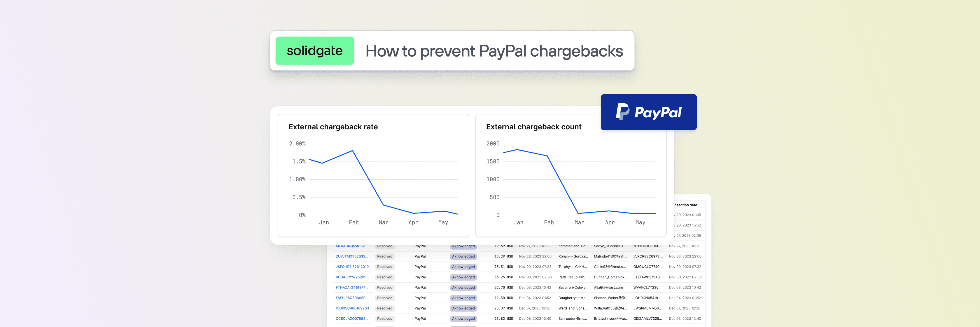Select amount 13.29 USD

(504, 257)
